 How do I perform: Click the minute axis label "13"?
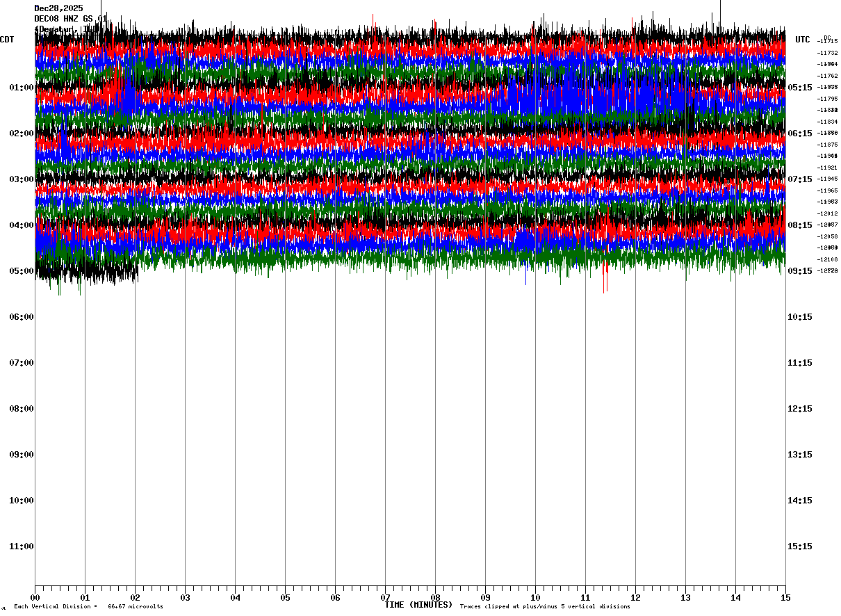[x=685, y=597]
